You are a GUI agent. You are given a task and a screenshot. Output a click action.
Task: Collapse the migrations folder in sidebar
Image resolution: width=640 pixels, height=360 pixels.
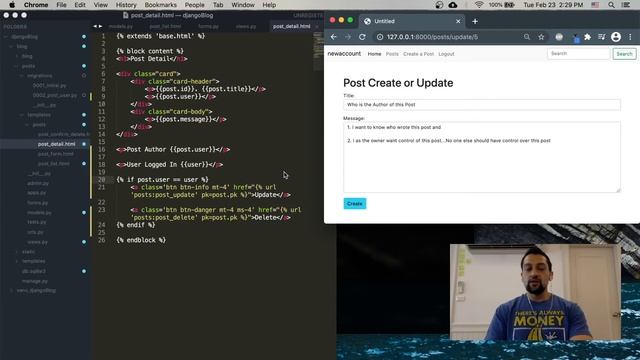(22, 76)
